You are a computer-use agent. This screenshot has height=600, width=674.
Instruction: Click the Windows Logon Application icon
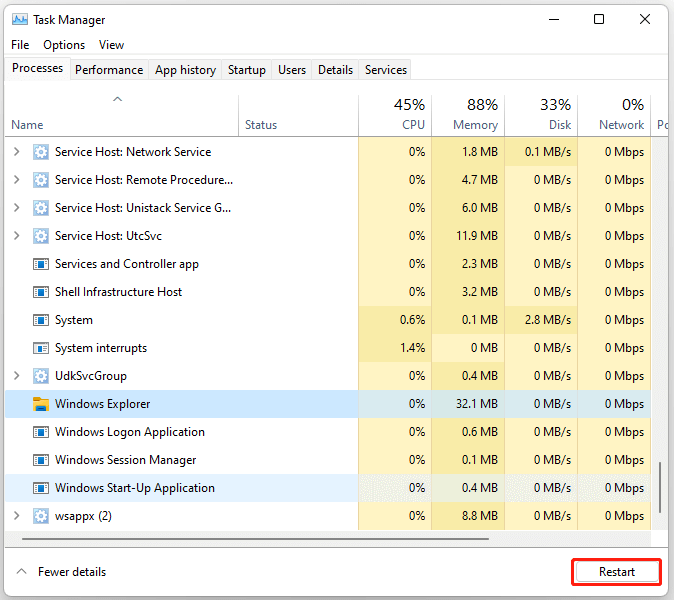click(x=41, y=432)
